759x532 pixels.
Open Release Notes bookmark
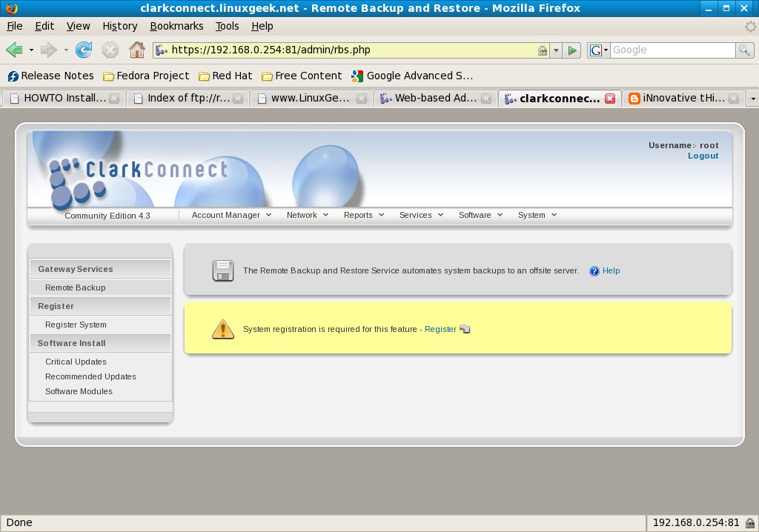click(x=51, y=76)
